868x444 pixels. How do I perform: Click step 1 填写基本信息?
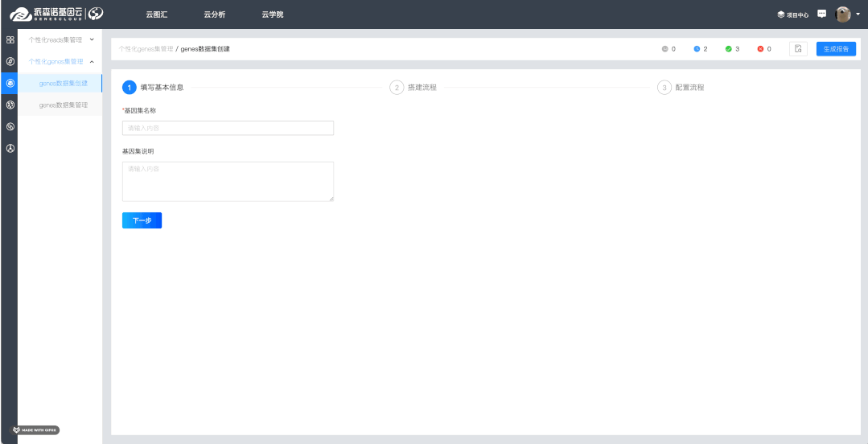153,88
